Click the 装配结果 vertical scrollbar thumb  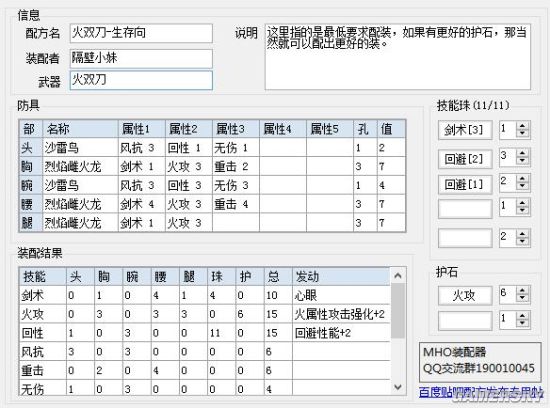pyautogui.click(x=398, y=311)
